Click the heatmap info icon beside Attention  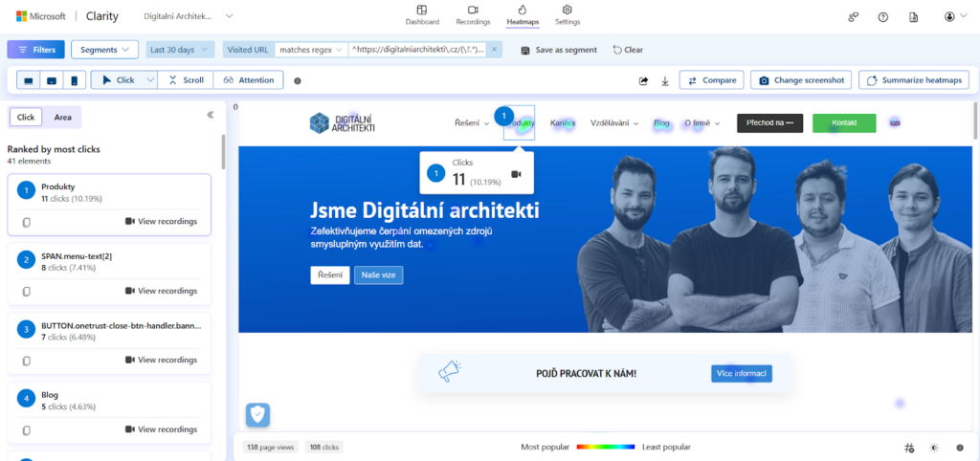pos(298,81)
